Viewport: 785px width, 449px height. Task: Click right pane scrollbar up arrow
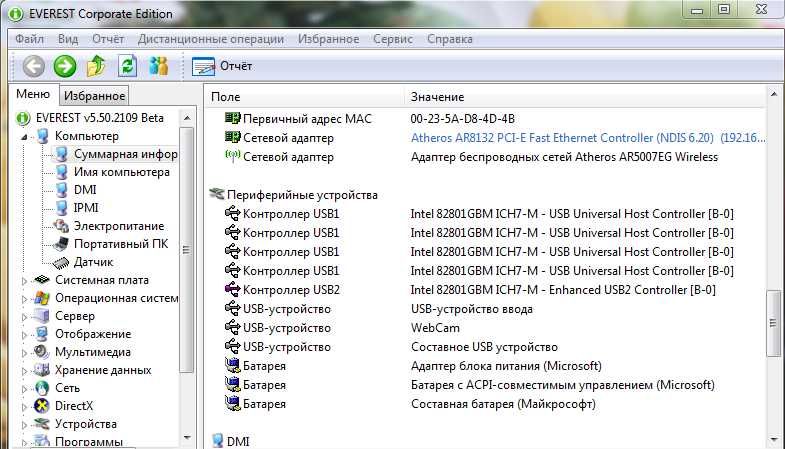coord(773,94)
